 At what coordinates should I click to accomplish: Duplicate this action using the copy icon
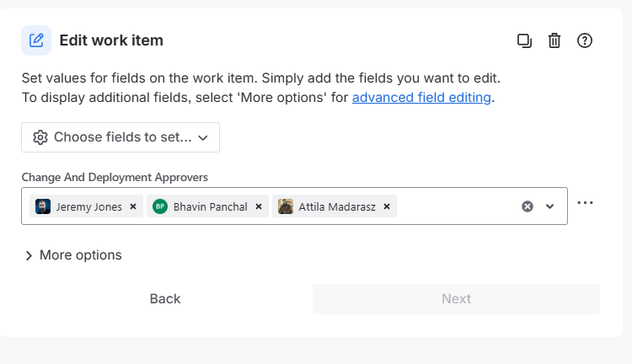[x=524, y=40]
